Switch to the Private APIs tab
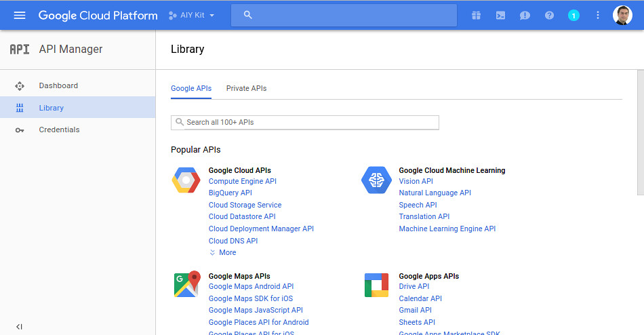This screenshot has height=335, width=644. point(247,88)
